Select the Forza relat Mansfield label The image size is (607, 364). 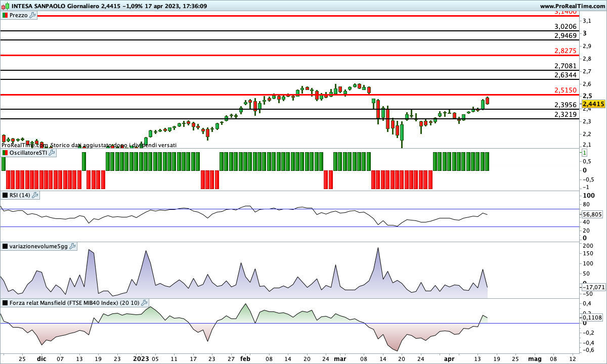(x=75, y=303)
